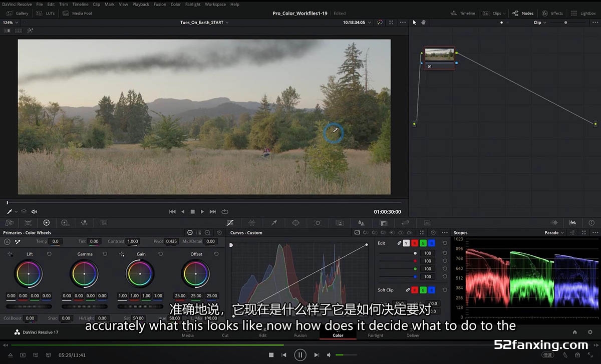Pick black point next to Lift
601x364 pixels.
pos(10,254)
